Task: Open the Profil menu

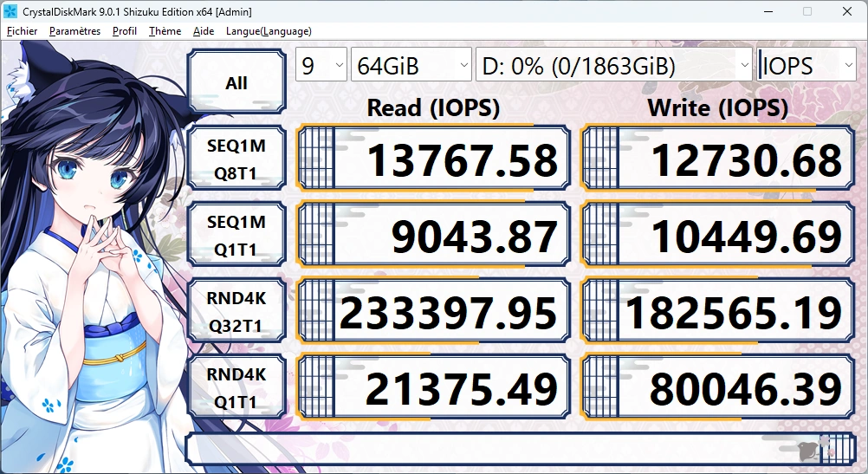Action: coord(125,31)
